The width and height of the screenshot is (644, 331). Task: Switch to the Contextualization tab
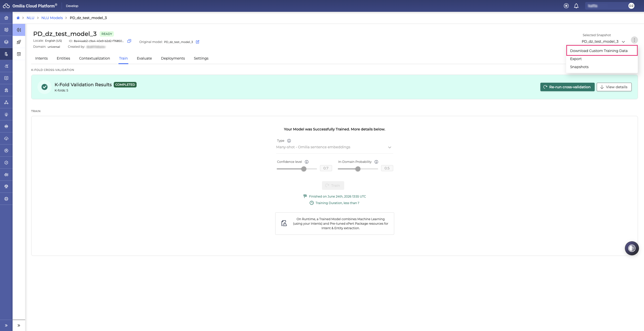pos(95,58)
